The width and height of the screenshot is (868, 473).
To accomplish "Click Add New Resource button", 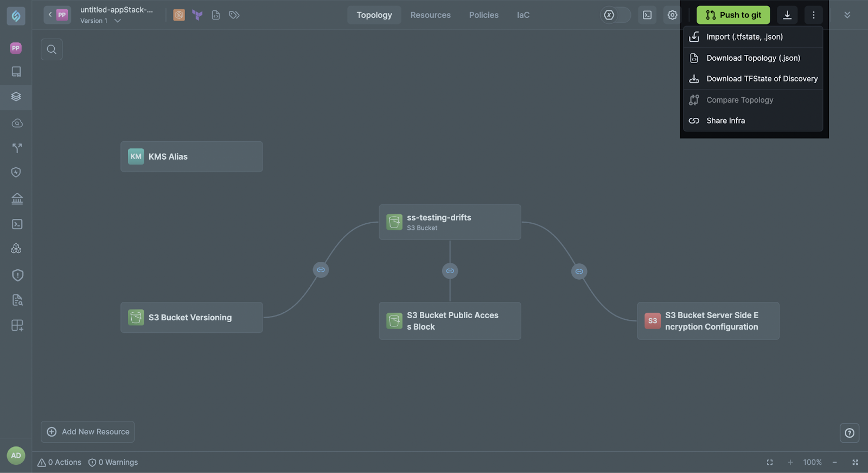I will click(x=88, y=432).
